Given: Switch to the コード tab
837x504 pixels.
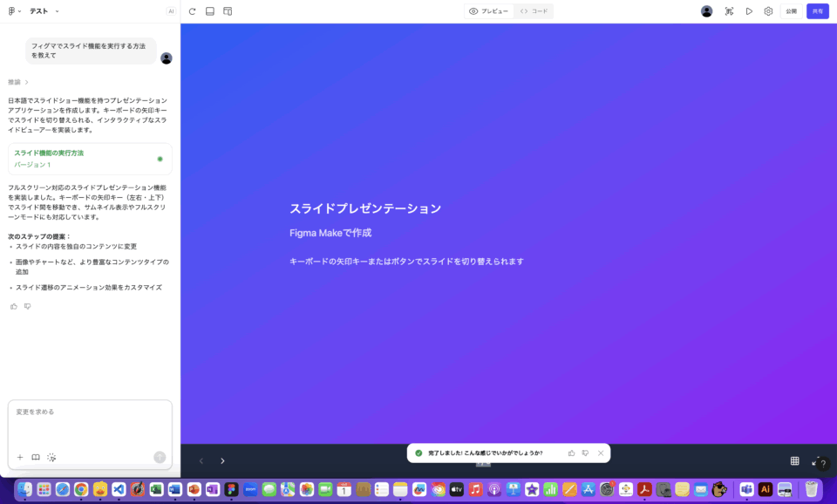Looking at the screenshot, I should point(534,11).
